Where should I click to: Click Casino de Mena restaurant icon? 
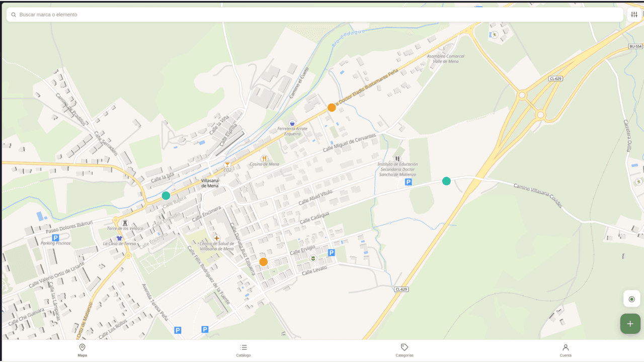(x=264, y=158)
